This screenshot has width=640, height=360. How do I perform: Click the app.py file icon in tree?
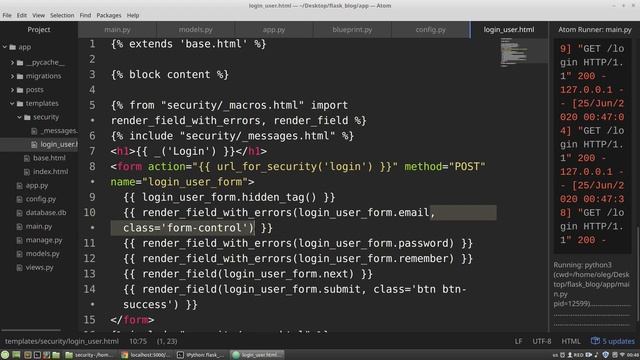tap(19, 186)
